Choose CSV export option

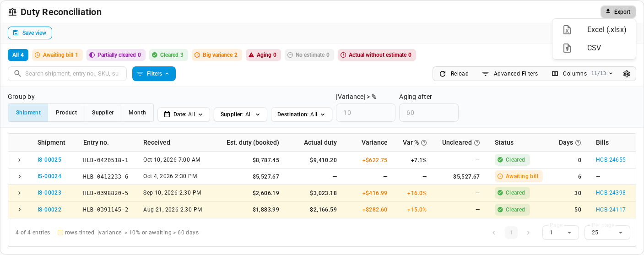[x=594, y=48]
